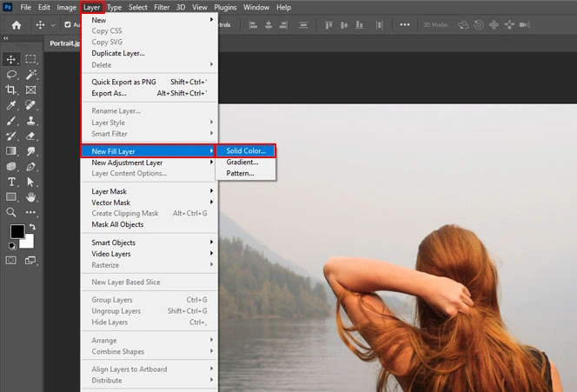
Task: Expand the Smart Objects submenu
Action: pos(149,243)
